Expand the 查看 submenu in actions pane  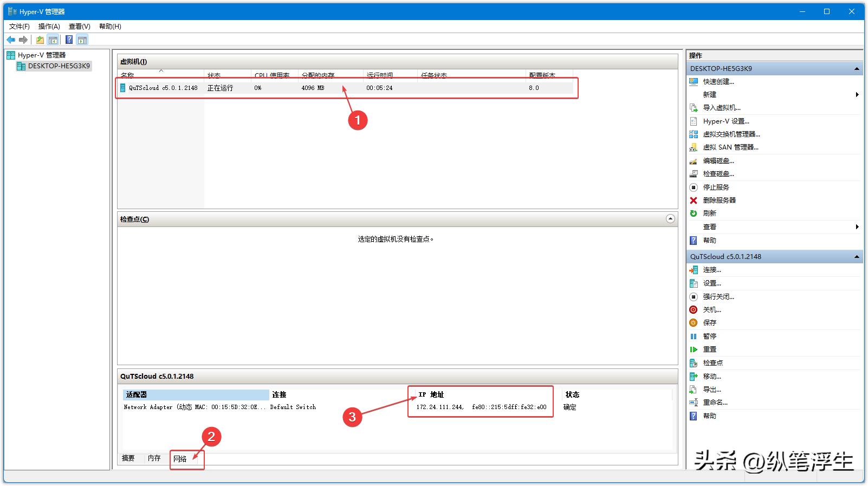click(x=857, y=227)
